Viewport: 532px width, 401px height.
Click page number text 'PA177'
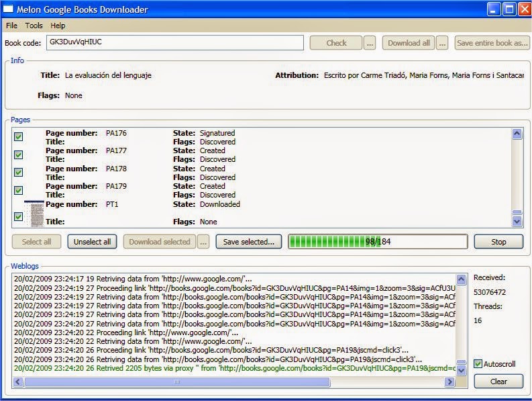[x=116, y=150]
